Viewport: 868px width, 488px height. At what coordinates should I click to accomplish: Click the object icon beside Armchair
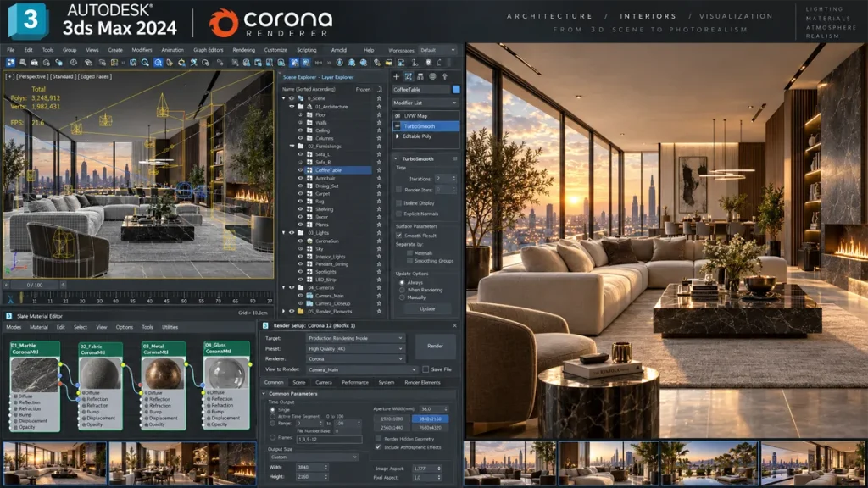309,178
